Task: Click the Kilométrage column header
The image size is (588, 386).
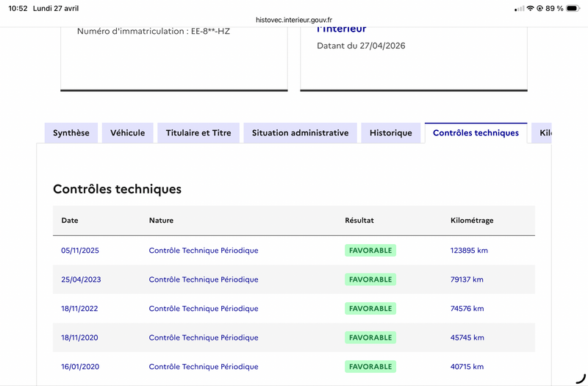Action: point(472,220)
